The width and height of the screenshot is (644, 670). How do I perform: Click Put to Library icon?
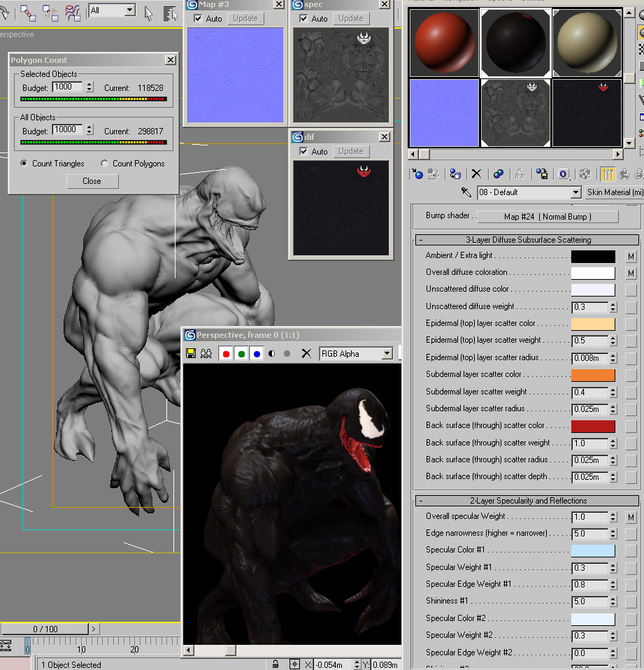click(542, 173)
